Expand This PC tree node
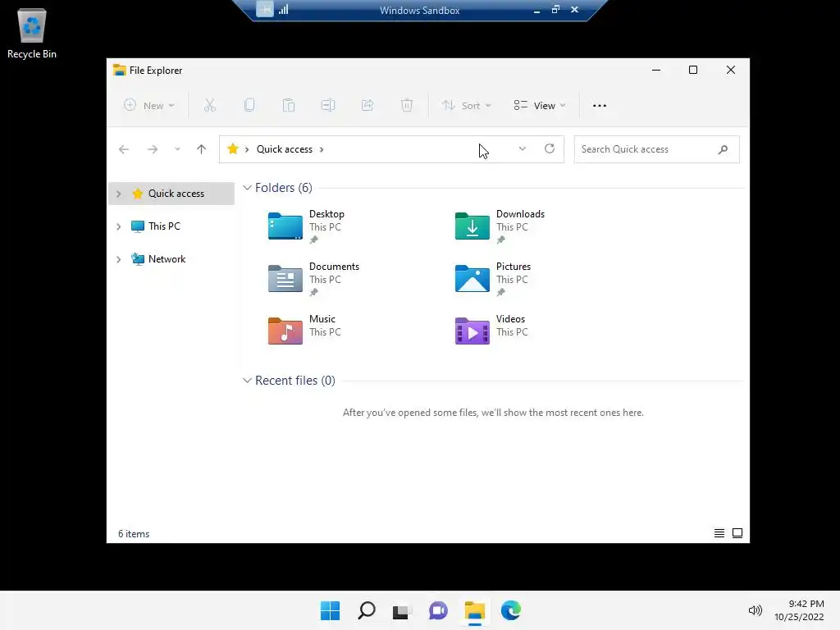840x630 pixels. point(119,226)
